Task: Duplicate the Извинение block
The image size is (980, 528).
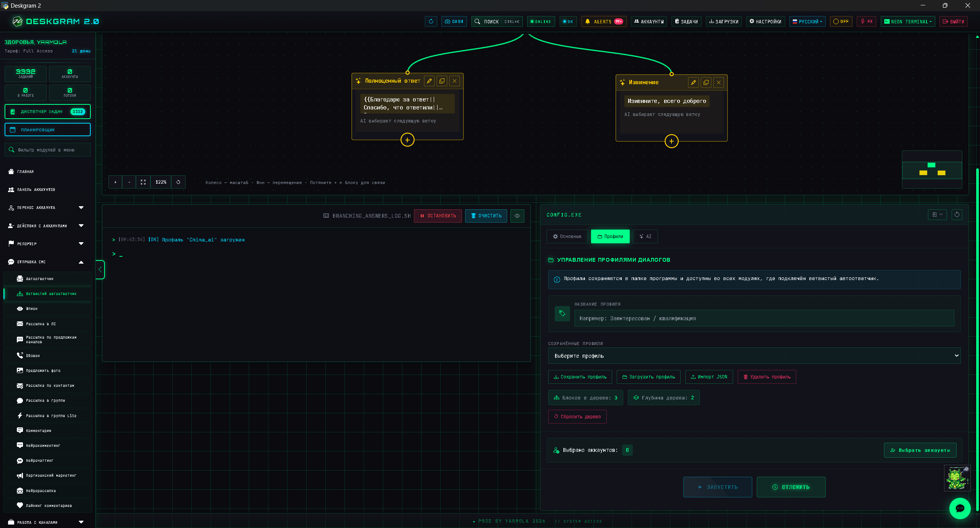Action: click(x=706, y=82)
